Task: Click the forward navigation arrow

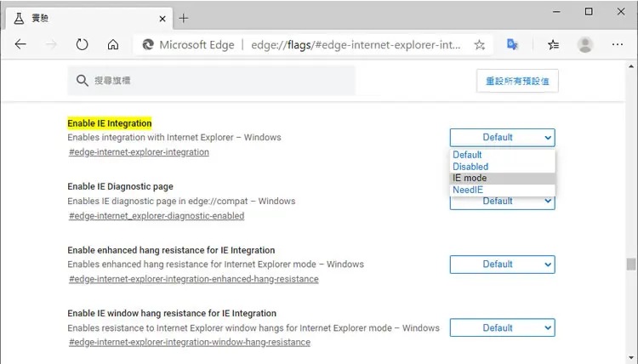Action: click(51, 44)
